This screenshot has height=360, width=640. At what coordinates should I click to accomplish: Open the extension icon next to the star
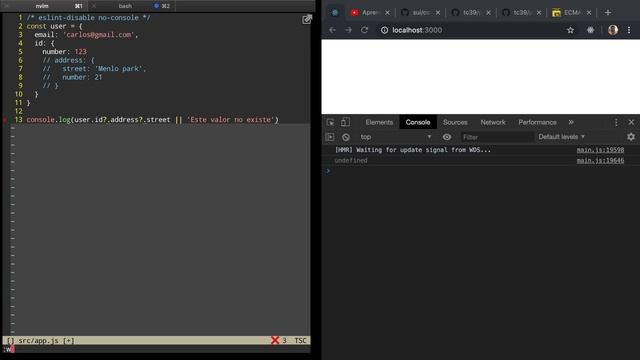pyautogui.click(x=590, y=30)
